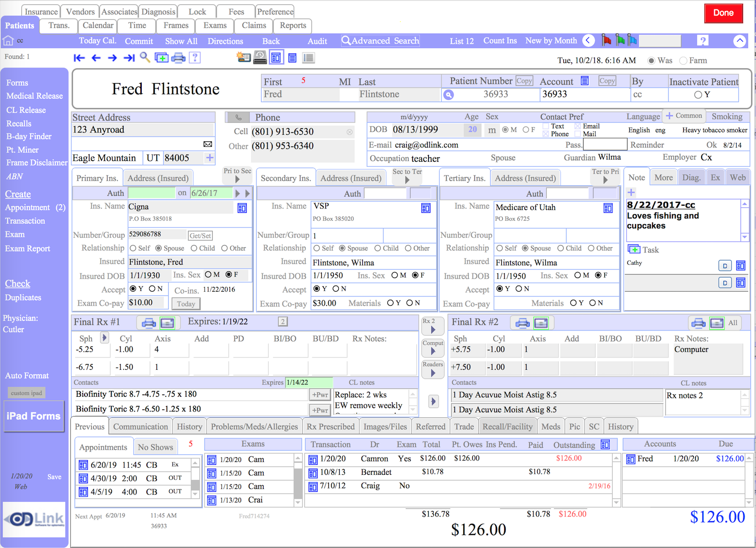
Task: Click the red Done button
Action: click(x=723, y=13)
